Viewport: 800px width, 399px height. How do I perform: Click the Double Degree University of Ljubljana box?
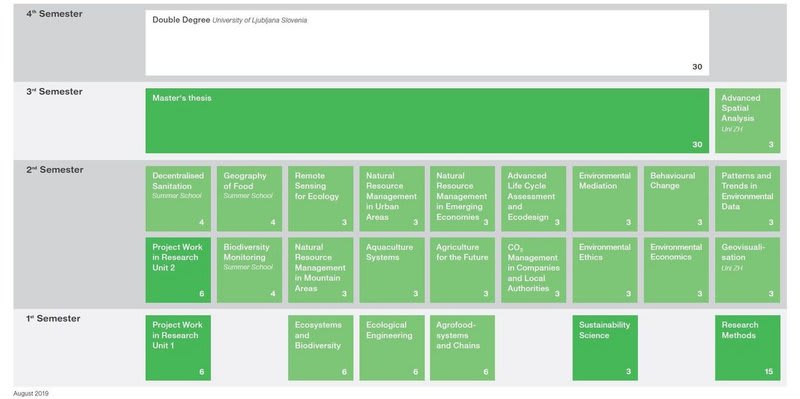[427, 43]
